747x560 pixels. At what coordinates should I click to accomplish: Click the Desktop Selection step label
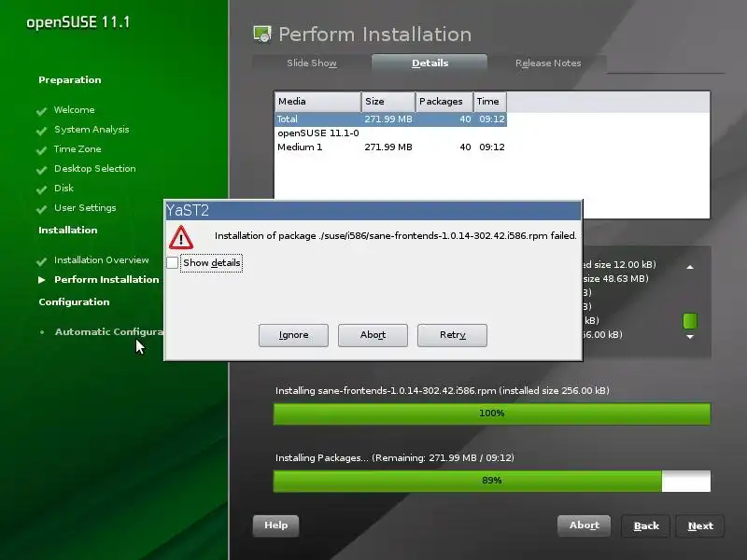point(95,169)
